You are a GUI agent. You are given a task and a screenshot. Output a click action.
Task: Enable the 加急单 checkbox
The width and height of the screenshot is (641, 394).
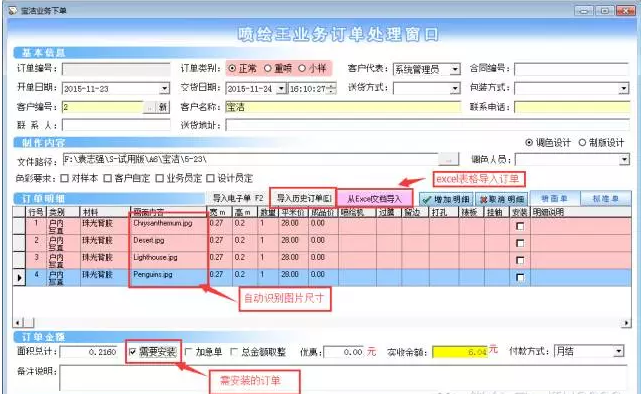coord(188,351)
